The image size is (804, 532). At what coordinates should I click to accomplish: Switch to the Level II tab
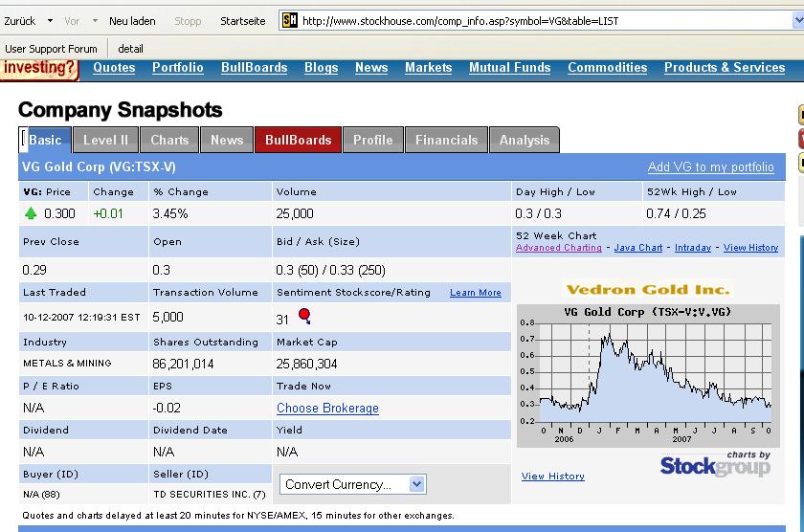pos(105,140)
